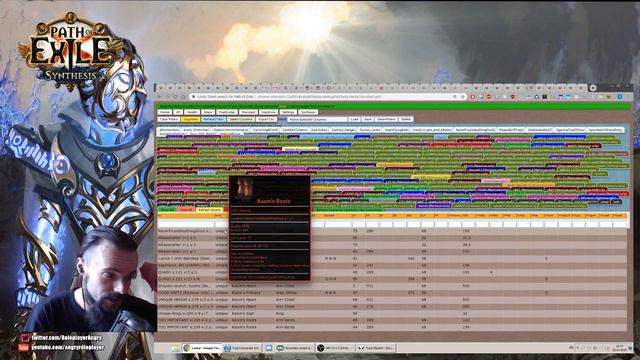Open the Home page button
640x360 pixels.
point(165,112)
